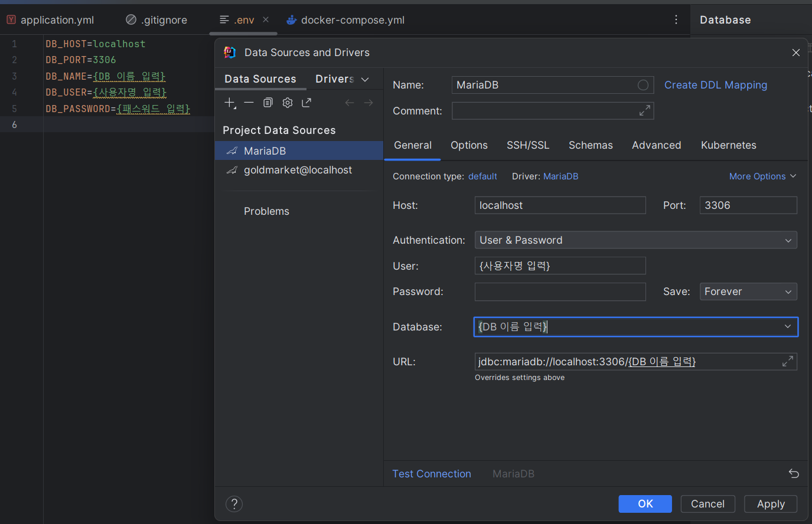This screenshot has height=524, width=812.
Task: Open the Schemas tab
Action: tap(591, 145)
